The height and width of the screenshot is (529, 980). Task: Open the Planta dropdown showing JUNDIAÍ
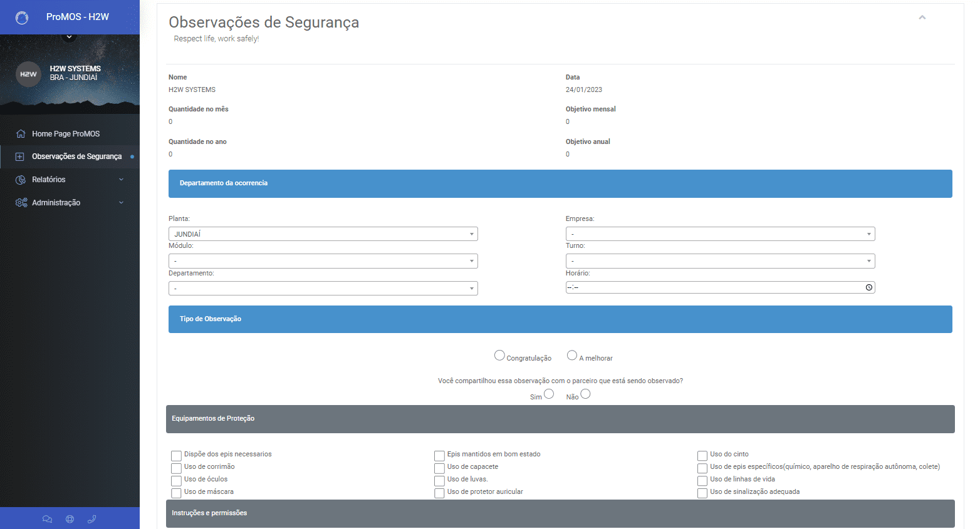point(323,234)
